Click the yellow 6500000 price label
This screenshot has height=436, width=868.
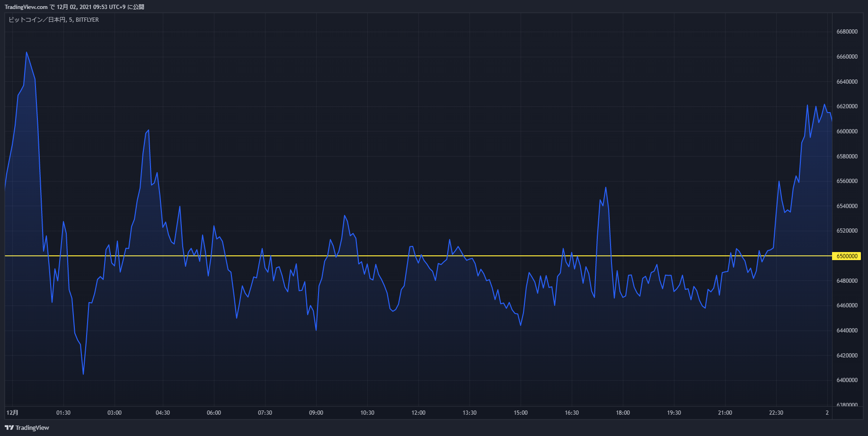click(847, 256)
